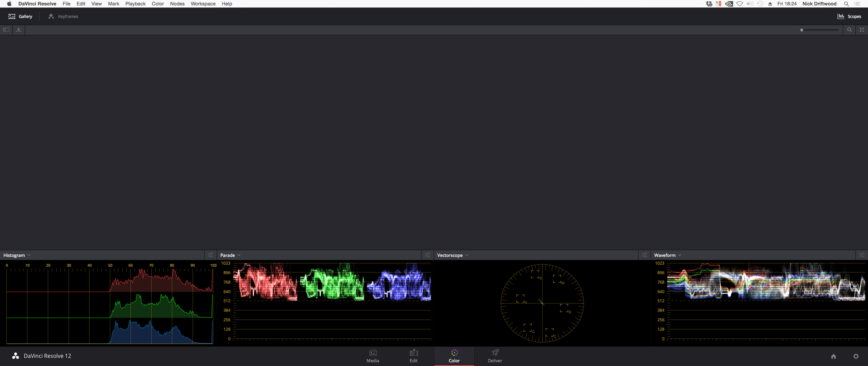
Task: Go to project manager home icon
Action: click(x=833, y=356)
